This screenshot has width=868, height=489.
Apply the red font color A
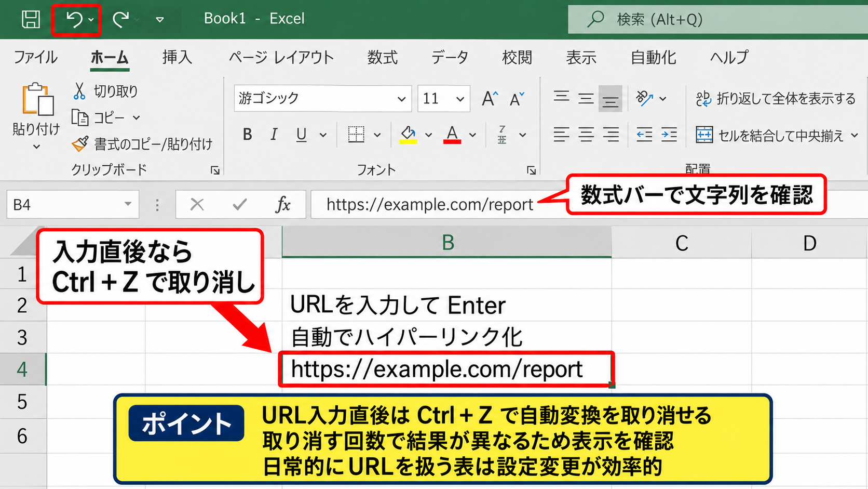point(452,135)
